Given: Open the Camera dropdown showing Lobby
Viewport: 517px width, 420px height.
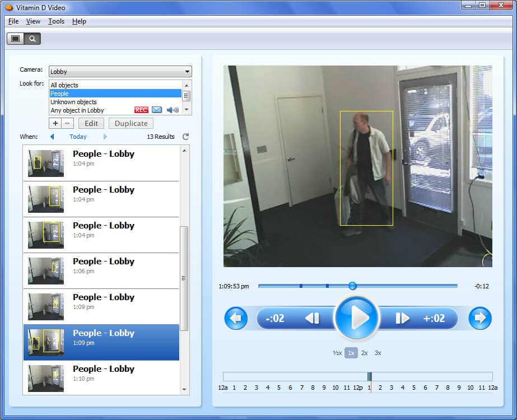Looking at the screenshot, I should click(120, 72).
